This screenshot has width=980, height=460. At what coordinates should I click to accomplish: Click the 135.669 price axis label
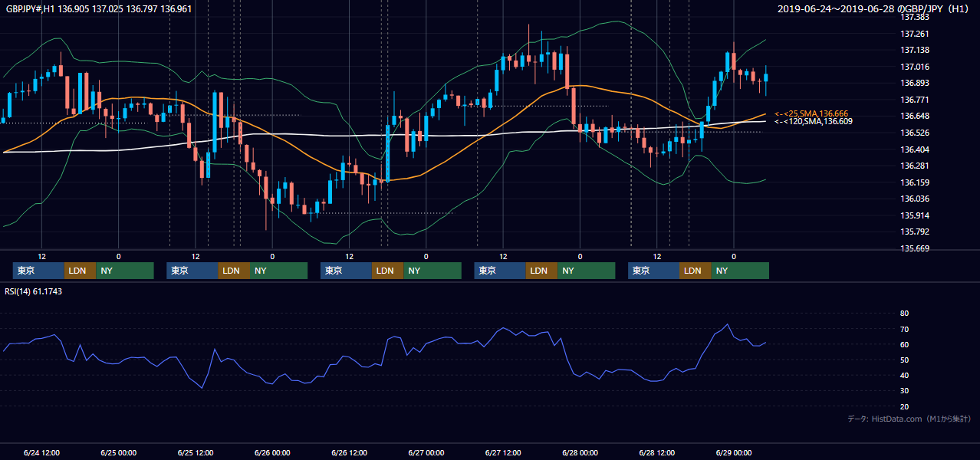[x=915, y=248]
